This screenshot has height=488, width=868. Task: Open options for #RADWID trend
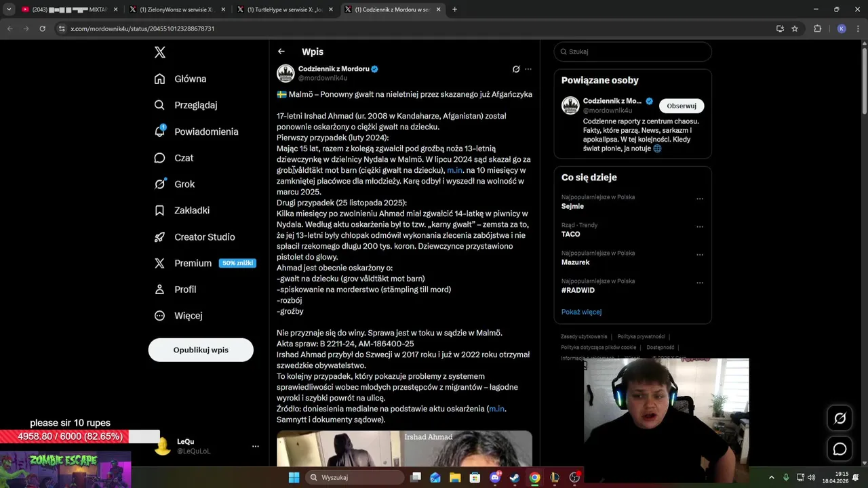point(700,283)
